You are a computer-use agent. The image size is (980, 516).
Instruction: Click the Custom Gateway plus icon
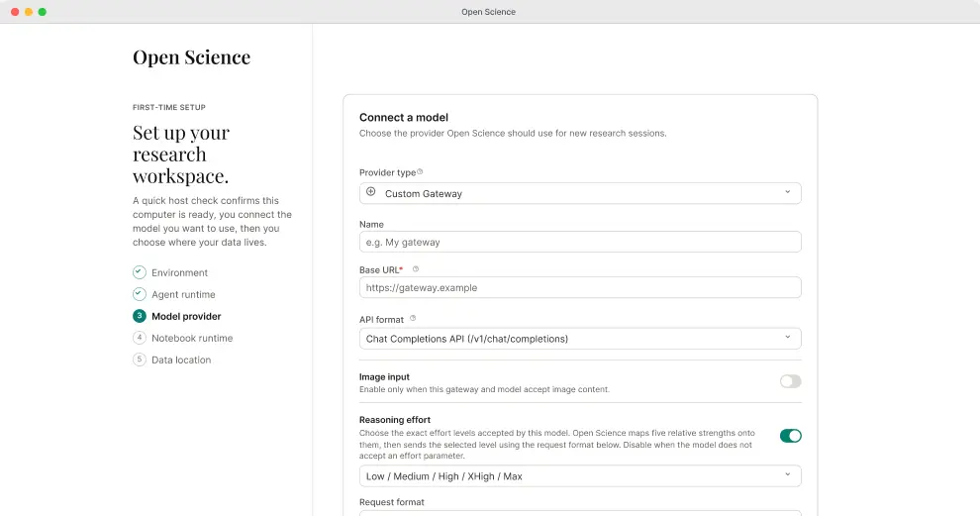(370, 192)
